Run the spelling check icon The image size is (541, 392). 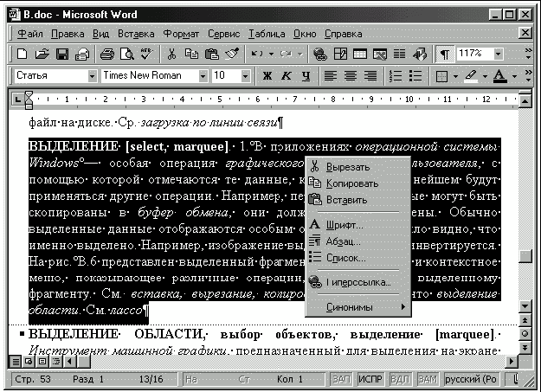[x=147, y=54]
